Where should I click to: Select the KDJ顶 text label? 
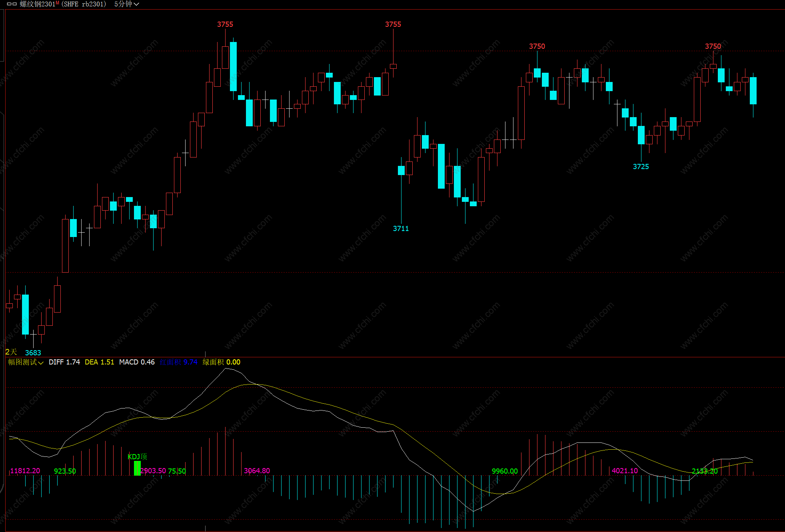click(137, 456)
